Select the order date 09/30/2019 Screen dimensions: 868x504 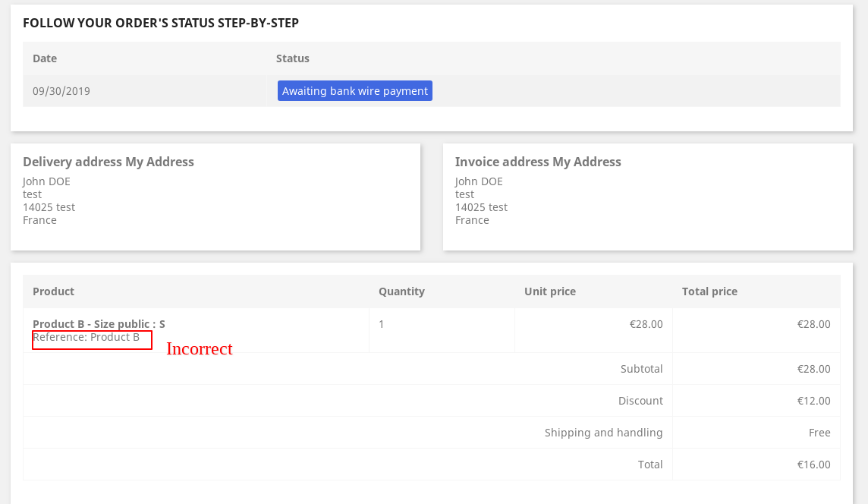tap(61, 91)
